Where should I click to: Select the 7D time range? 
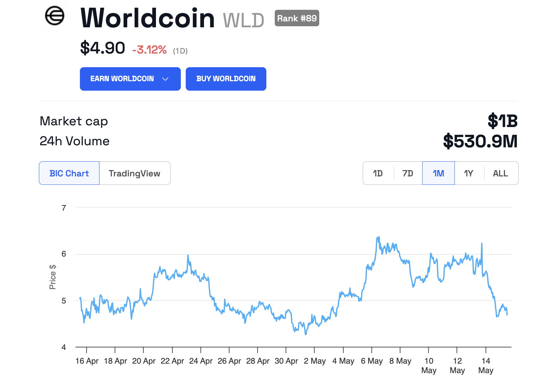[x=408, y=173]
